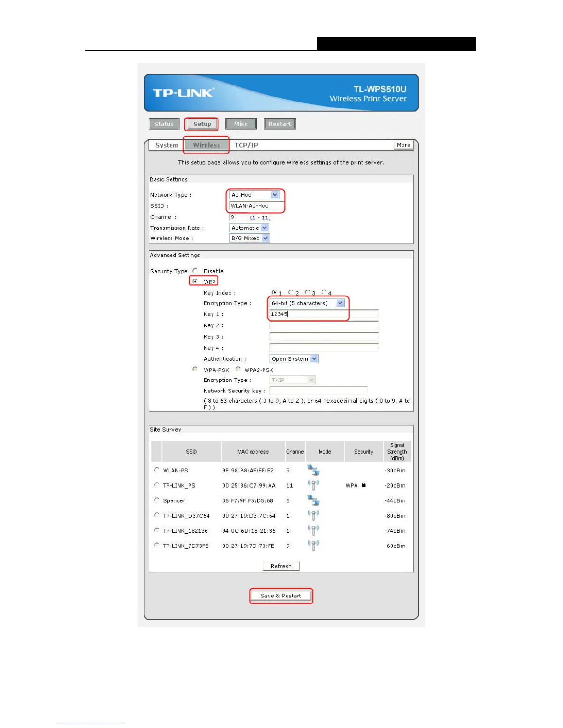Click the TP-LINK_7D73FE antenna mode icon
The height and width of the screenshot is (728, 563).
[x=313, y=546]
